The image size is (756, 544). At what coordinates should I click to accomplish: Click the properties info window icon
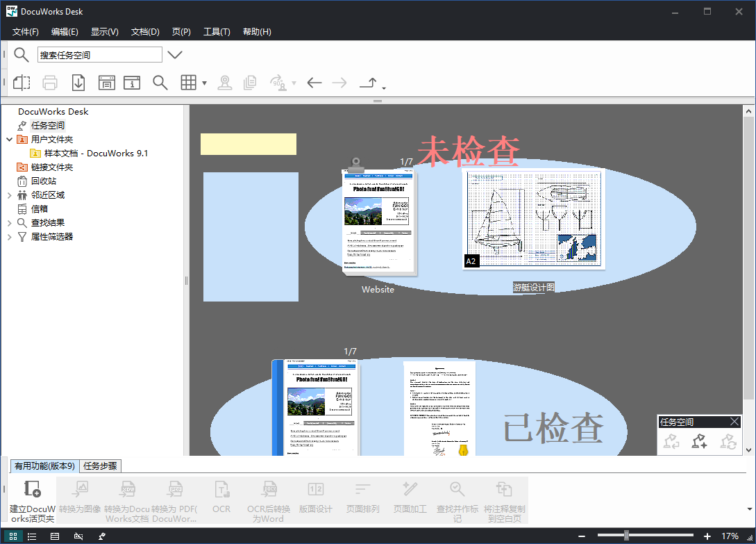(132, 83)
